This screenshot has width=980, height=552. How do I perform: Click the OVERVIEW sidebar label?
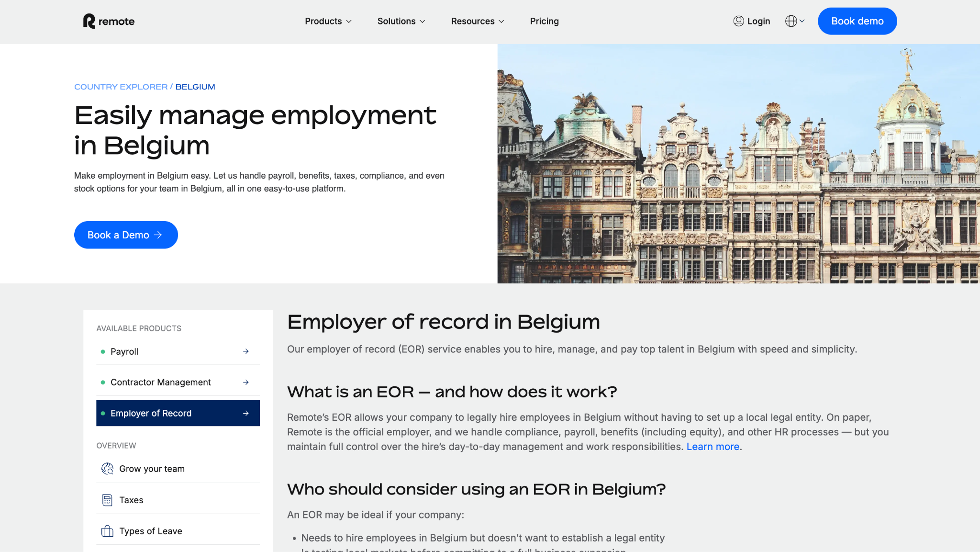tap(116, 445)
